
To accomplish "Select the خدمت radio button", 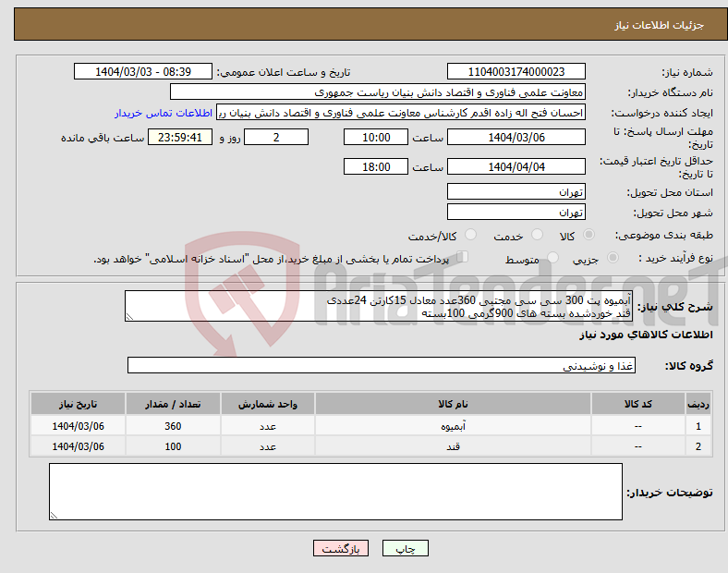I will [537, 235].
